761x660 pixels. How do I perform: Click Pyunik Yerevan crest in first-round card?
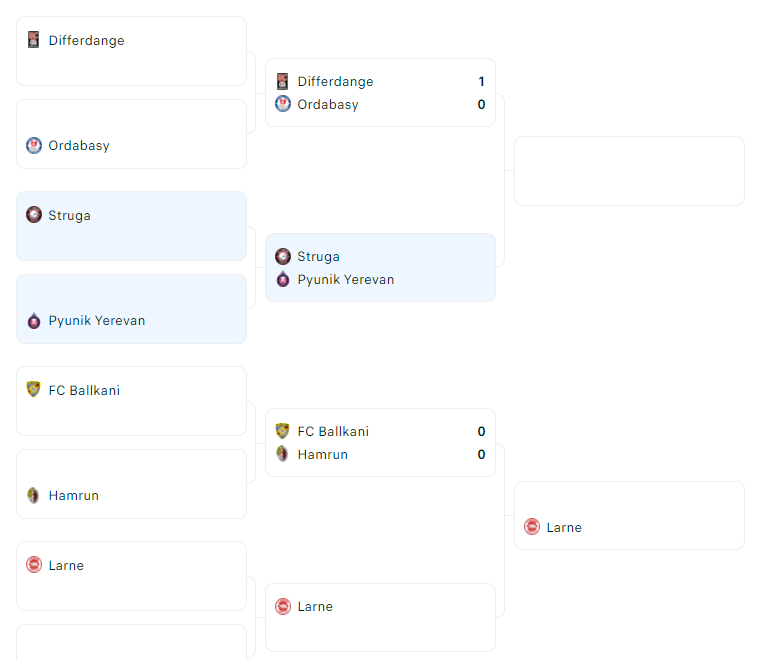coord(33,320)
